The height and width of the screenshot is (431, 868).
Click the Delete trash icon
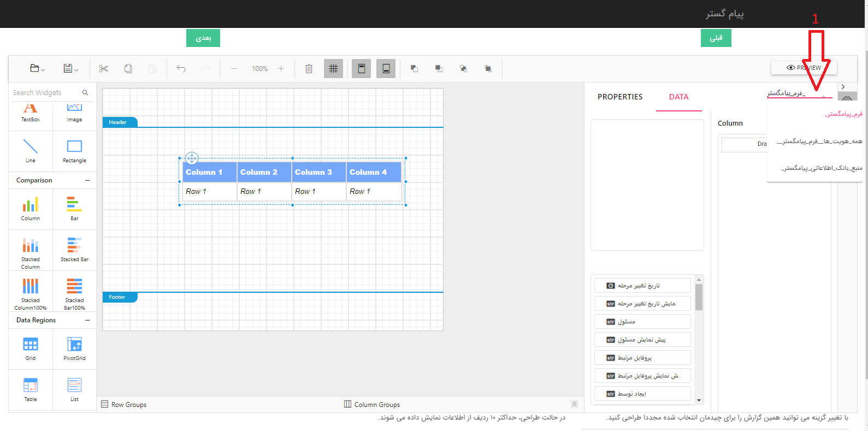pyautogui.click(x=309, y=69)
